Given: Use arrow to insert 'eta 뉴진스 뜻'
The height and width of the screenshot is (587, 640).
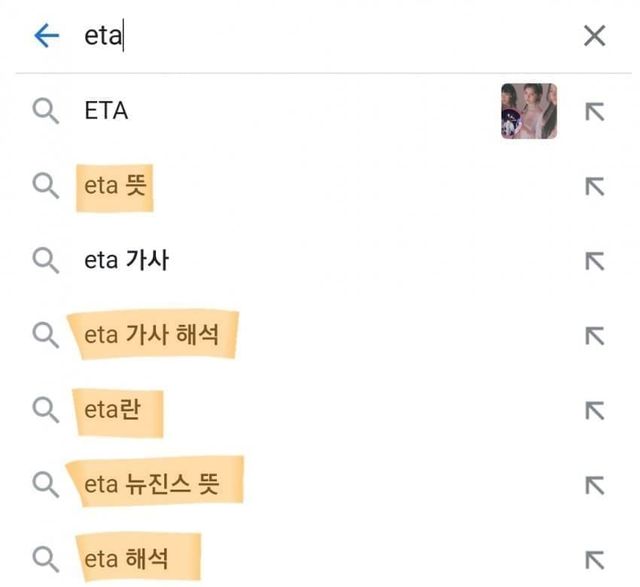Looking at the screenshot, I should click(x=594, y=485).
